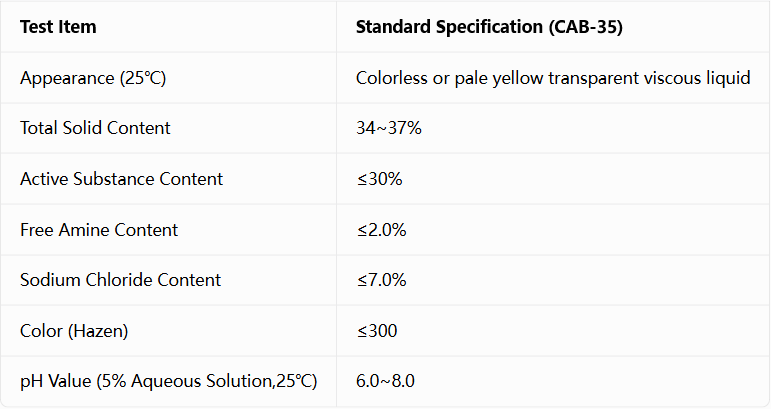Click the Standard Specification (CAB-35) header
This screenshot has width=771, height=409.
pyautogui.click(x=489, y=27)
